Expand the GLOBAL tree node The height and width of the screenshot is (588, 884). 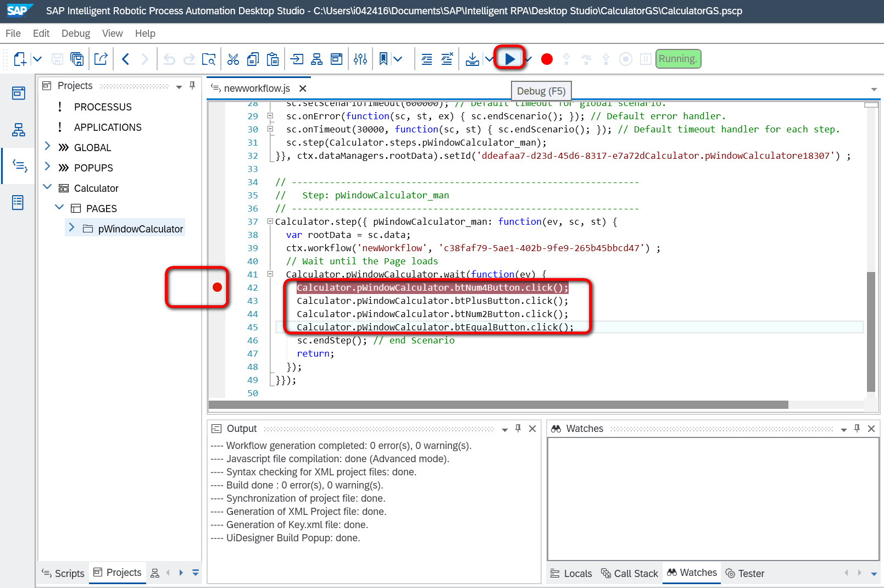point(47,146)
